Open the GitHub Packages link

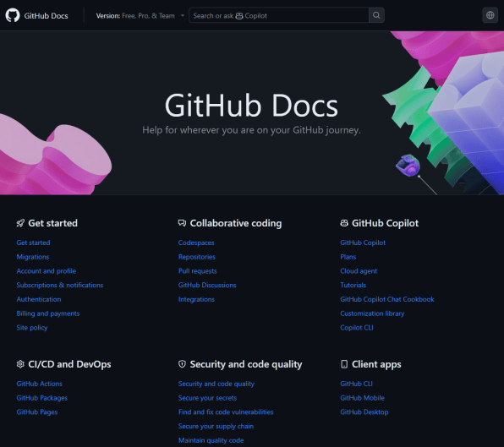click(42, 398)
